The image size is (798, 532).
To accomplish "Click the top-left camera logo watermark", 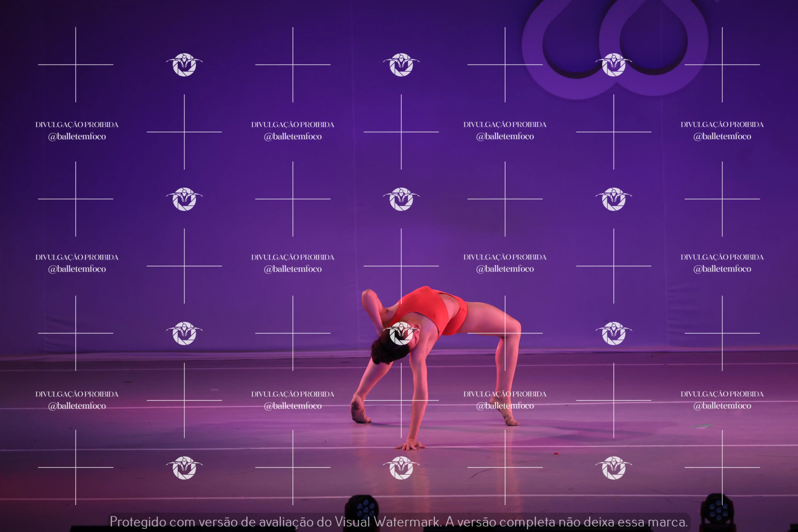I will pyautogui.click(x=184, y=65).
